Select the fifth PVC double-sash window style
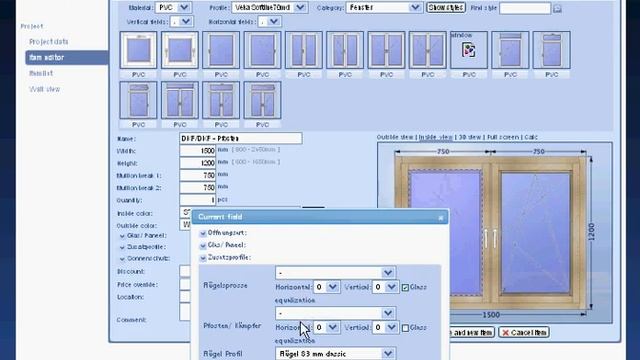The width and height of the screenshot is (640, 360). point(304,50)
